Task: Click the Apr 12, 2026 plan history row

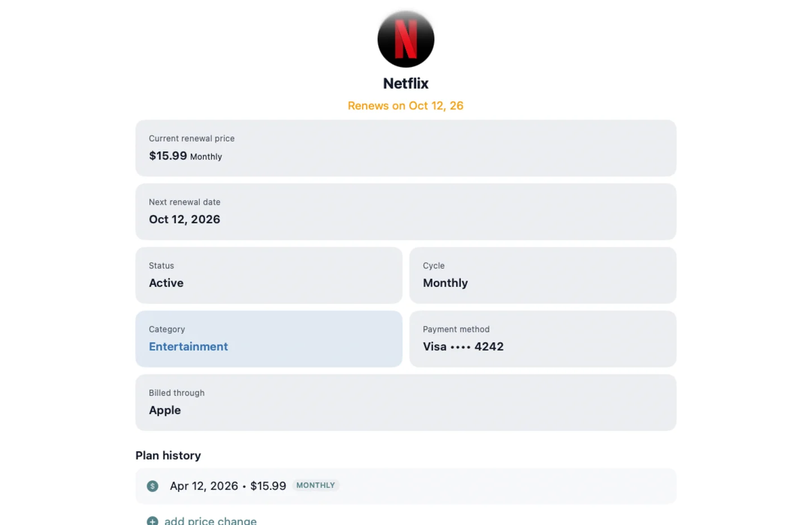Action: point(405,486)
